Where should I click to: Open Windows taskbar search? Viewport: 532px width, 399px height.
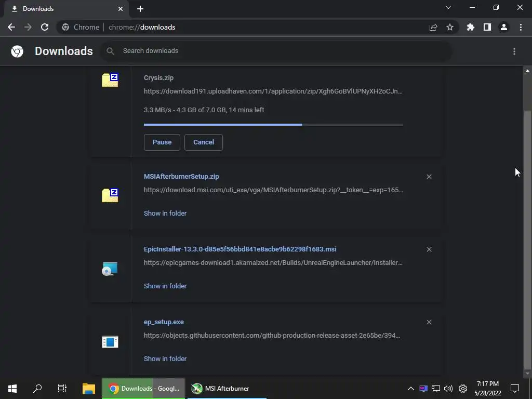tap(37, 389)
